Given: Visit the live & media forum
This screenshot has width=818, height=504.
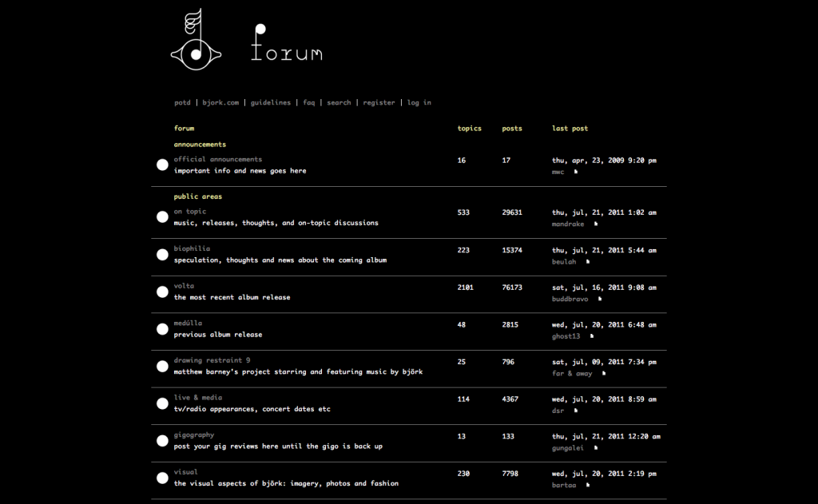Looking at the screenshot, I should pos(198,398).
